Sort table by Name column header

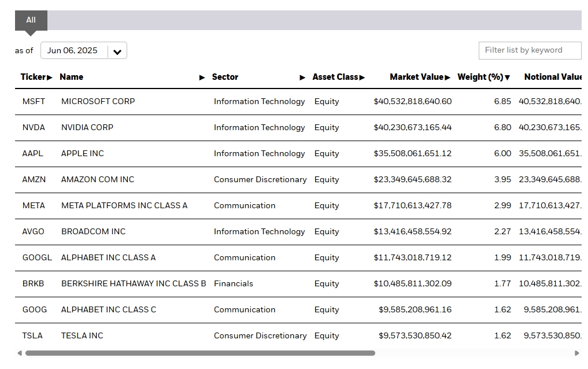[x=132, y=77]
